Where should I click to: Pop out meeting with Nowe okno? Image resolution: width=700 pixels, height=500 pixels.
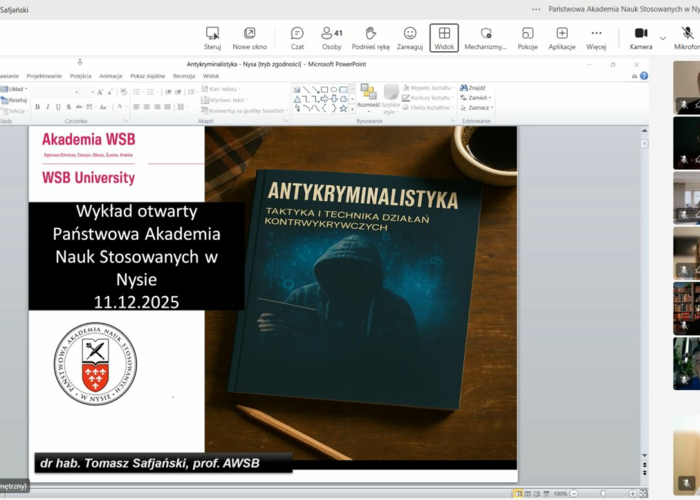point(250,38)
